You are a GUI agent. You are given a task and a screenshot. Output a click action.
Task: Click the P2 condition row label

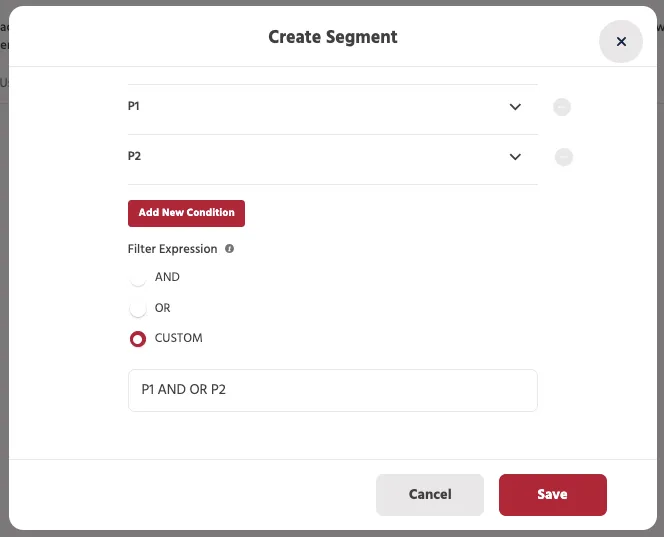(134, 156)
